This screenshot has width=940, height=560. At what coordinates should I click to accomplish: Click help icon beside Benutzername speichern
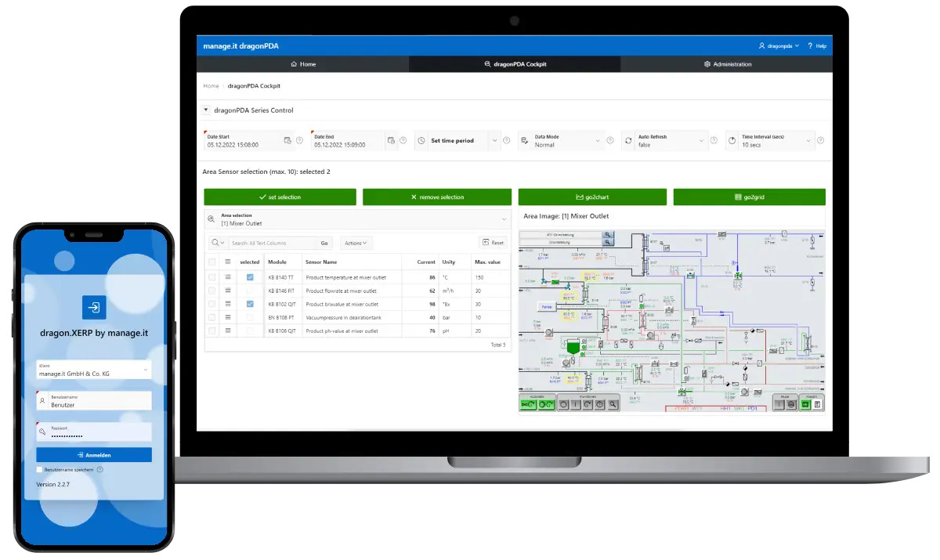pyautogui.click(x=99, y=470)
